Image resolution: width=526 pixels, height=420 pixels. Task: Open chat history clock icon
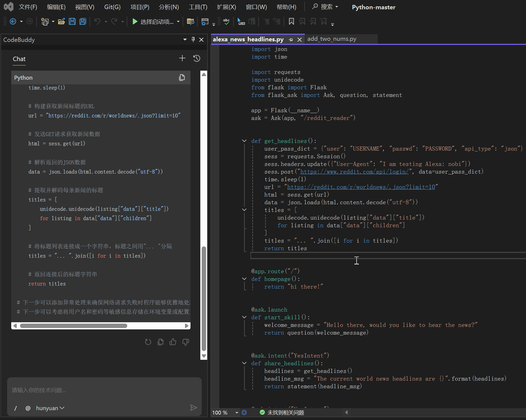[x=197, y=58]
